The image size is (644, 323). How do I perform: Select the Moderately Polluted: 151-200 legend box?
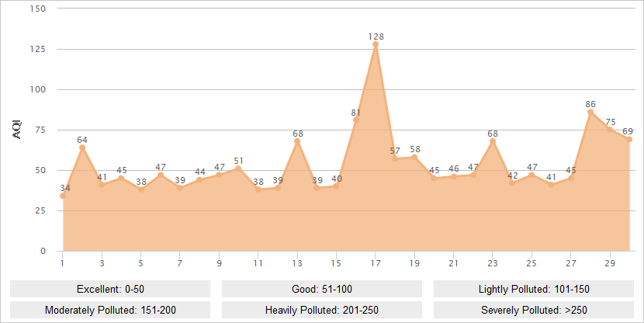point(110,310)
